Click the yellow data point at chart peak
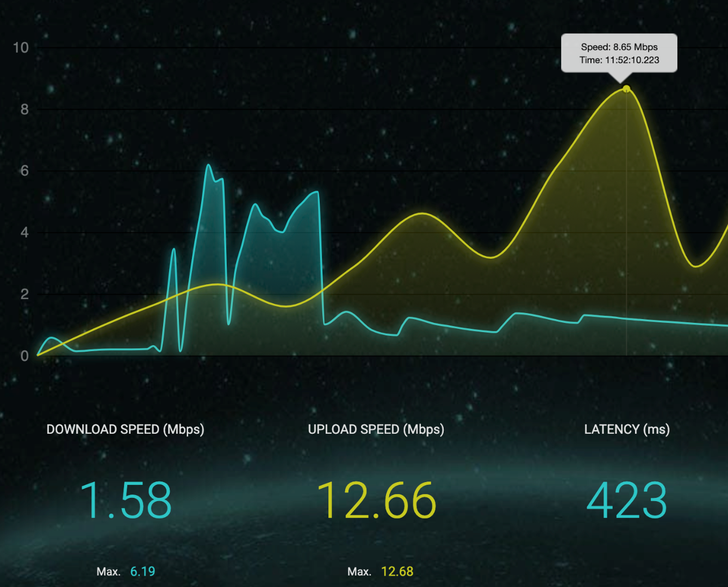The width and height of the screenshot is (728, 587). (626, 89)
